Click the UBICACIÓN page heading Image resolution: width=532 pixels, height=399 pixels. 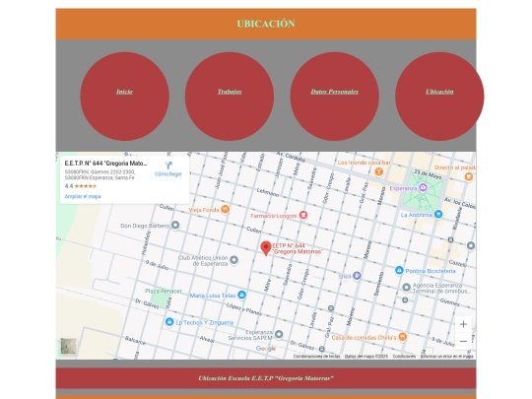pos(266,24)
